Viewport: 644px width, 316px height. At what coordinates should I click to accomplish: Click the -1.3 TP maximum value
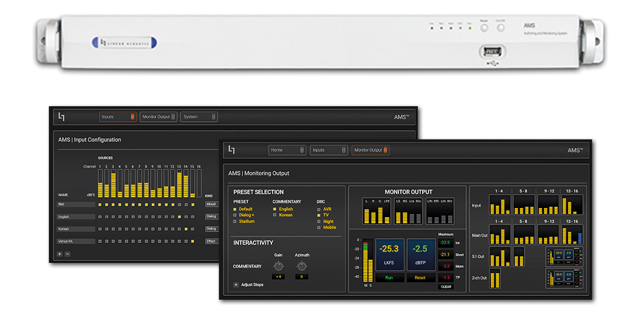[446, 278]
